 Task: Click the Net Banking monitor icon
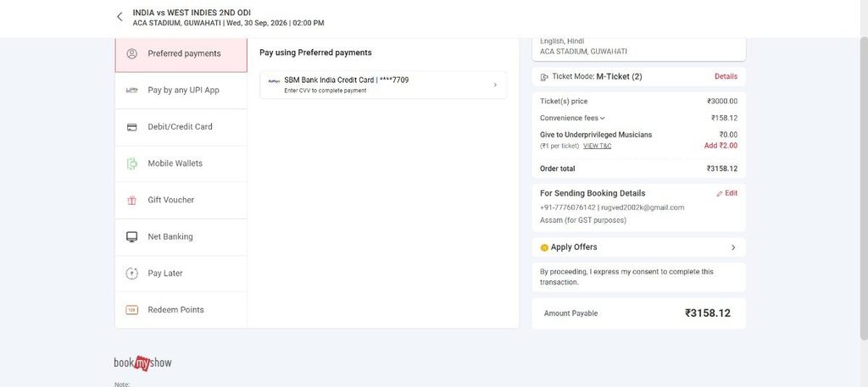131,236
